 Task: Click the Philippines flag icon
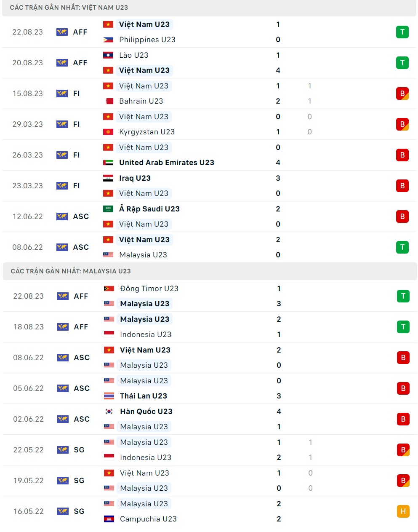coord(108,40)
